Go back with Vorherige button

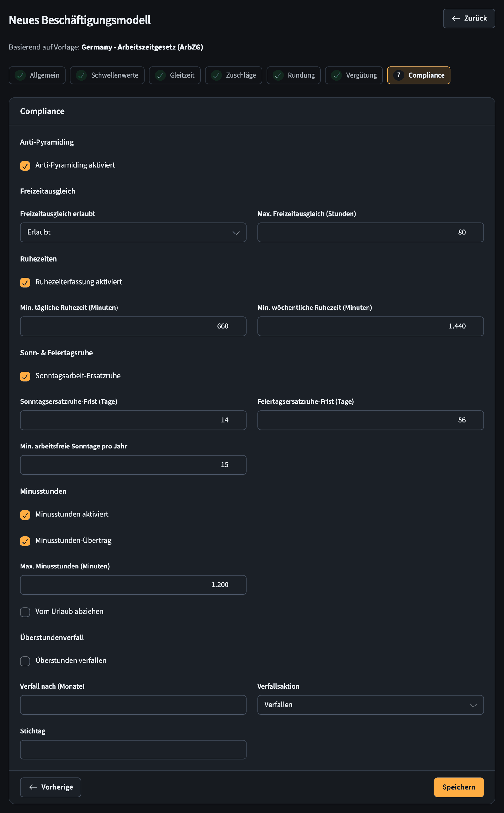point(51,787)
